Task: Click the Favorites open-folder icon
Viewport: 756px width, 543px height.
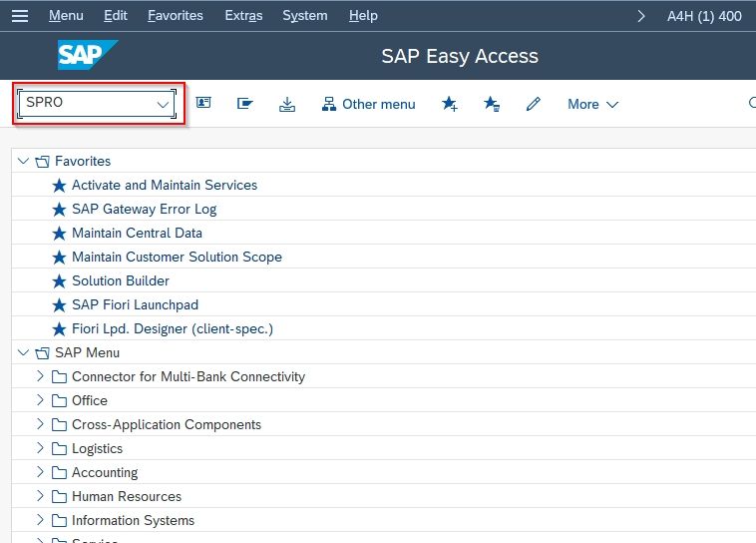Action: tap(43, 162)
